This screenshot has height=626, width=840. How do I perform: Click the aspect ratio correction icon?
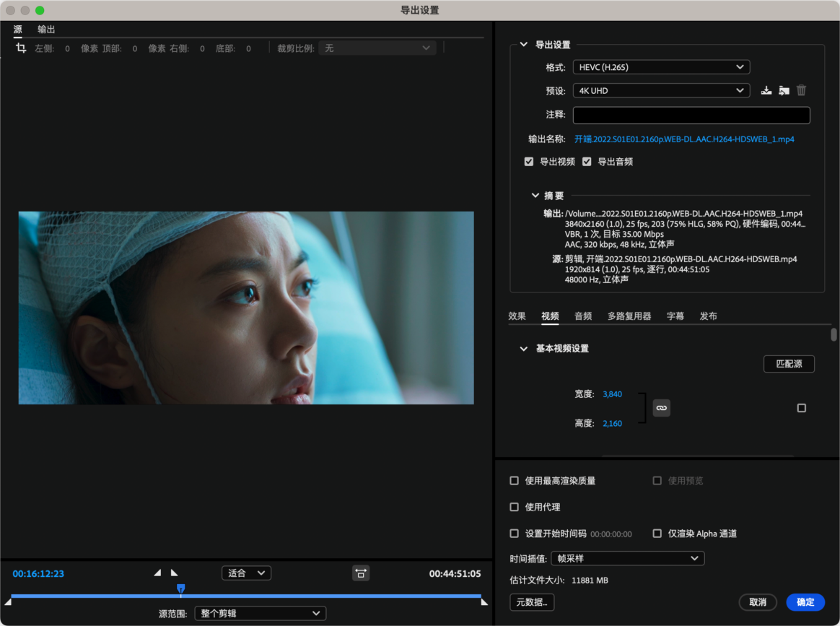point(361,573)
